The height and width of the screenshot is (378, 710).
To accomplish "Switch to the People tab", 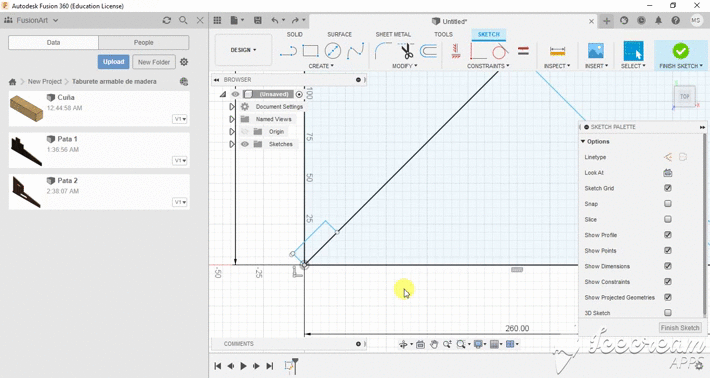I will (144, 43).
